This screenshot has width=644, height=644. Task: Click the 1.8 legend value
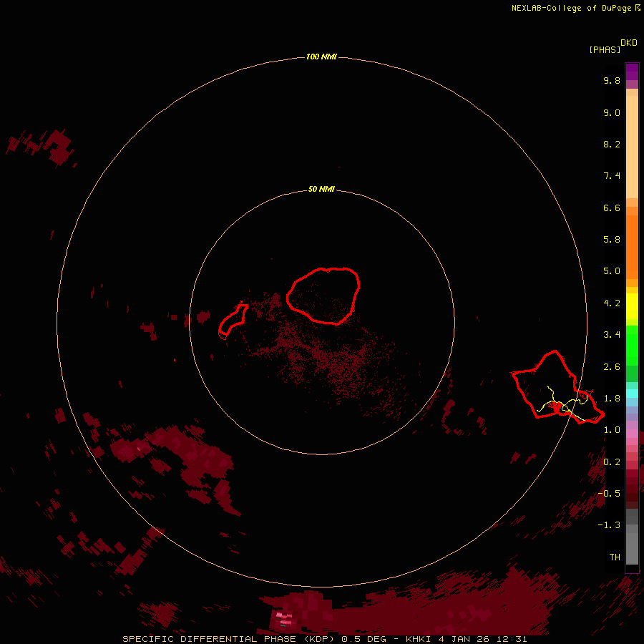click(x=612, y=399)
